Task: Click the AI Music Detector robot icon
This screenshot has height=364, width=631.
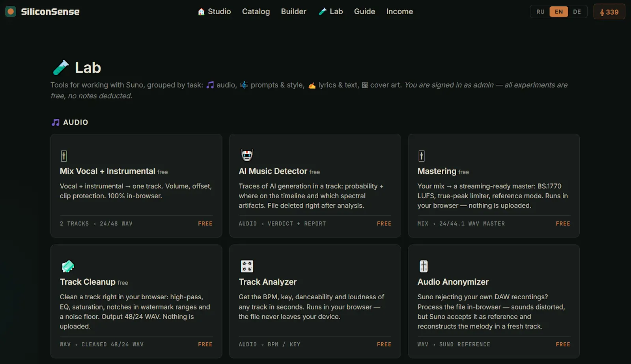Action: pyautogui.click(x=247, y=155)
